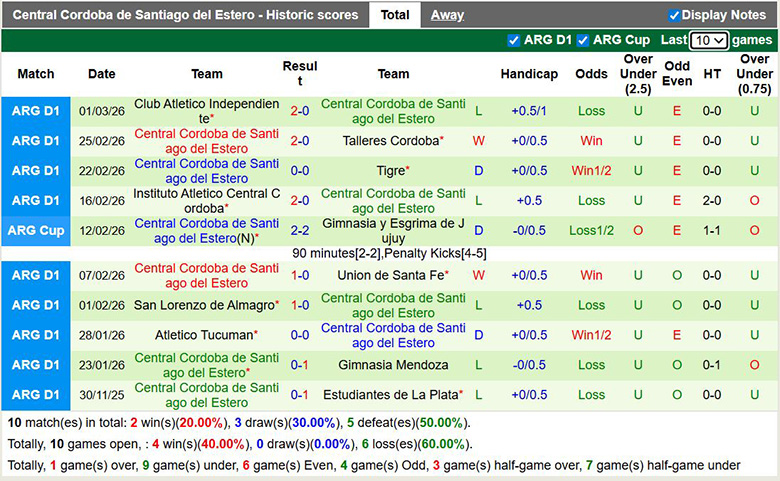Open the Last games count dropdown

pyautogui.click(x=709, y=41)
